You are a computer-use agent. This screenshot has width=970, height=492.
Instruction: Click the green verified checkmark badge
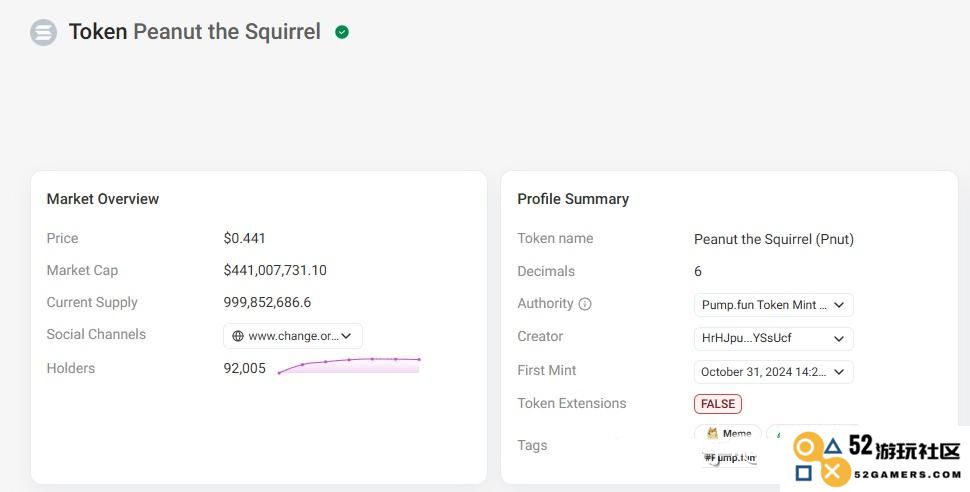[x=341, y=32]
